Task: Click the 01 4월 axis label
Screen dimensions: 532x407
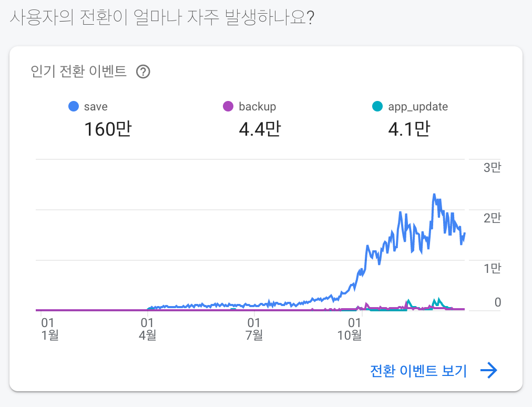Action: pyautogui.click(x=148, y=328)
